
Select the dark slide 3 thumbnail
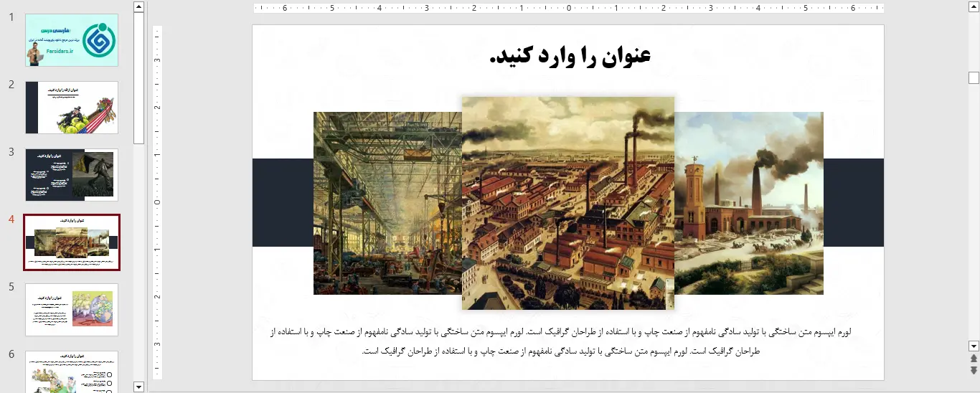tap(72, 175)
